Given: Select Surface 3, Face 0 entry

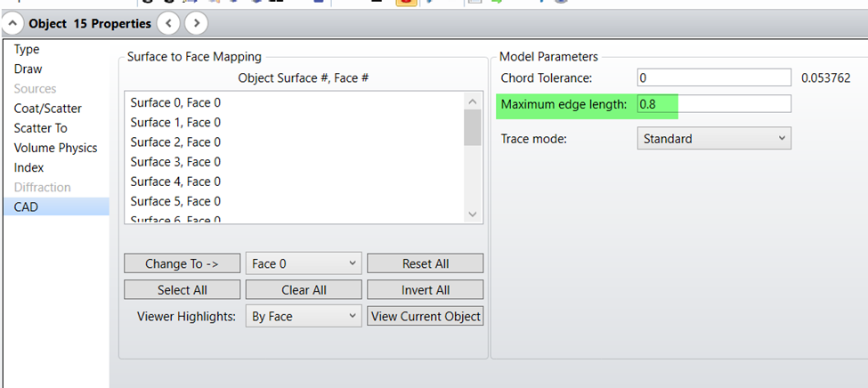Looking at the screenshot, I should [175, 162].
